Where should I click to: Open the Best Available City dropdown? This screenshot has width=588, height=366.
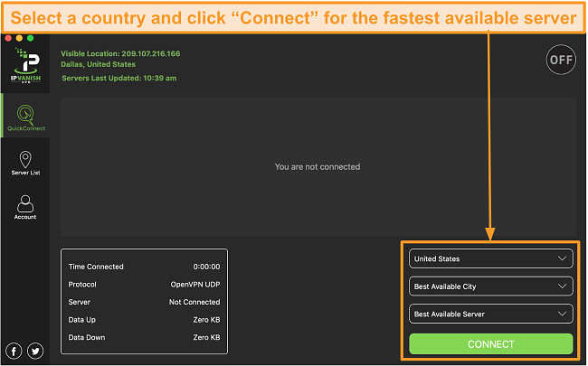tap(490, 286)
